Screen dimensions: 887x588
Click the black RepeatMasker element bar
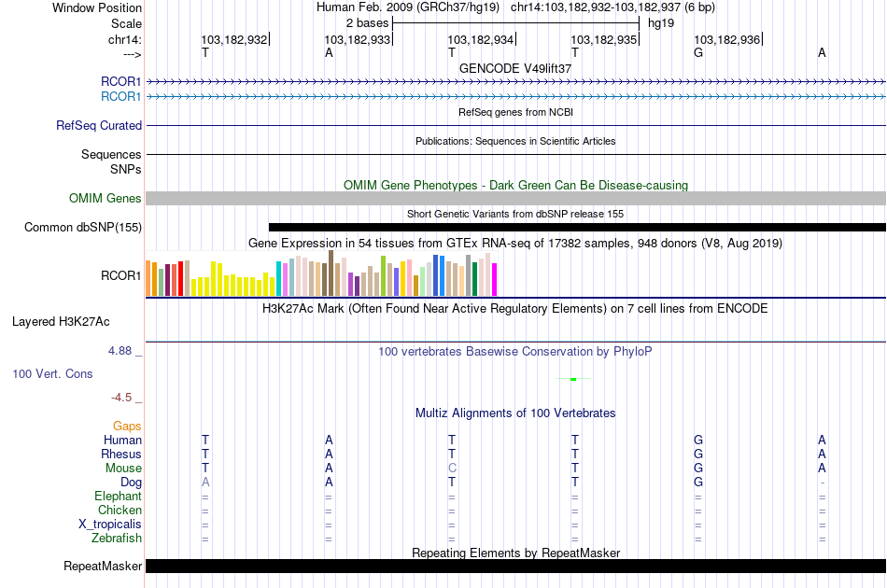pyautogui.click(x=515, y=566)
